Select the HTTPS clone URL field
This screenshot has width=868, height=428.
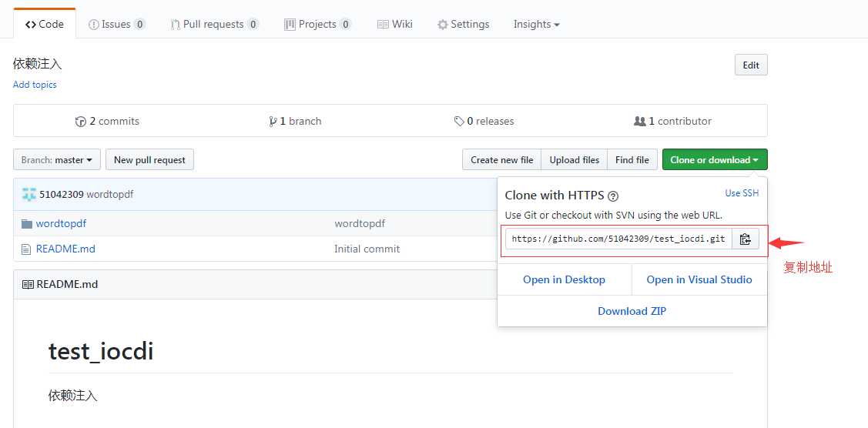[x=618, y=239]
